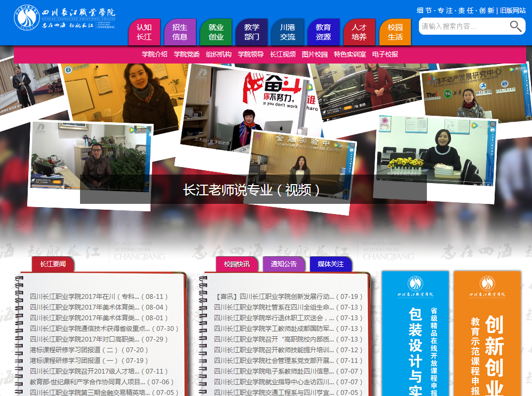This screenshot has height=396, width=532.
Task: Click 学院介绍 in the pink submenu
Action: (155, 54)
